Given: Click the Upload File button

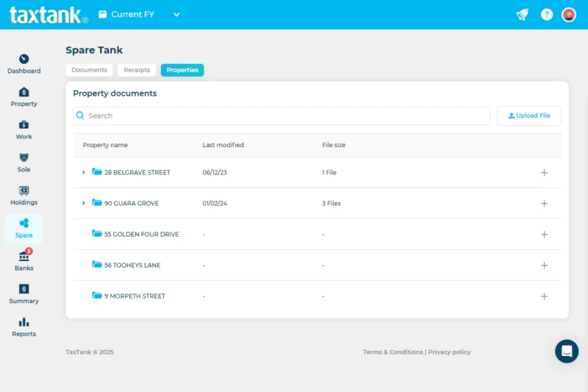Looking at the screenshot, I should point(529,116).
